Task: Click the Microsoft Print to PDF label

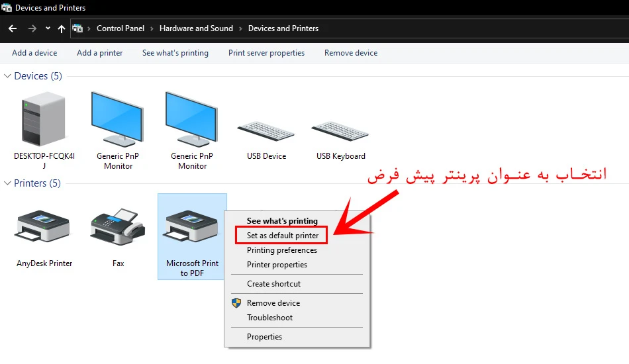Action: [192, 268]
